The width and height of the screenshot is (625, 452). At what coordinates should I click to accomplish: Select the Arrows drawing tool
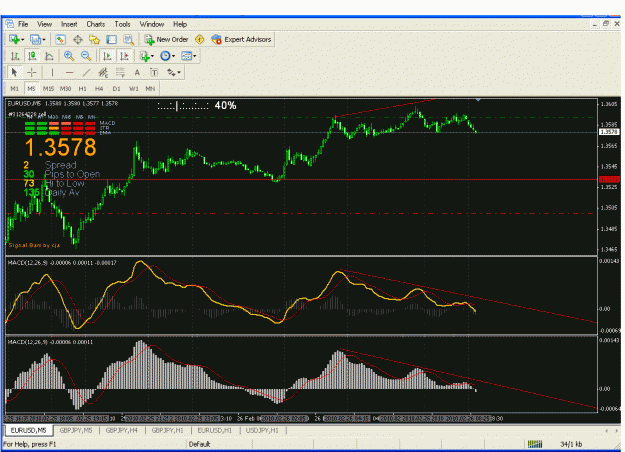pyautogui.click(x=171, y=73)
